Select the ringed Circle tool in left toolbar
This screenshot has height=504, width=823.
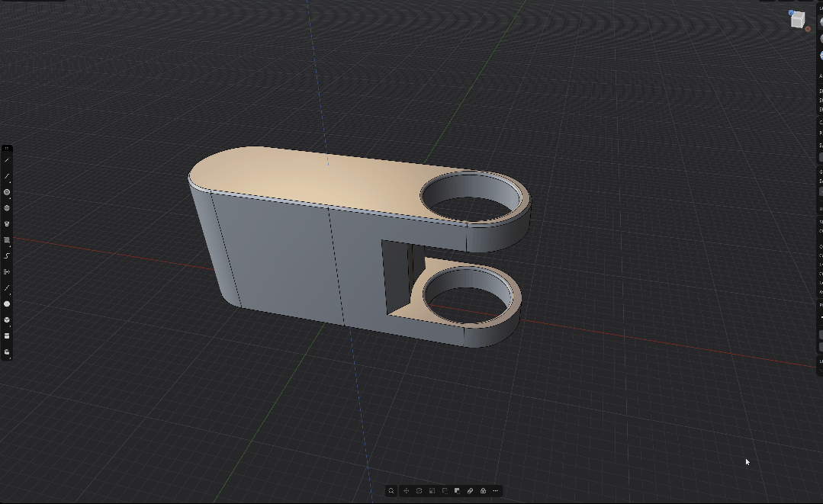(x=7, y=192)
